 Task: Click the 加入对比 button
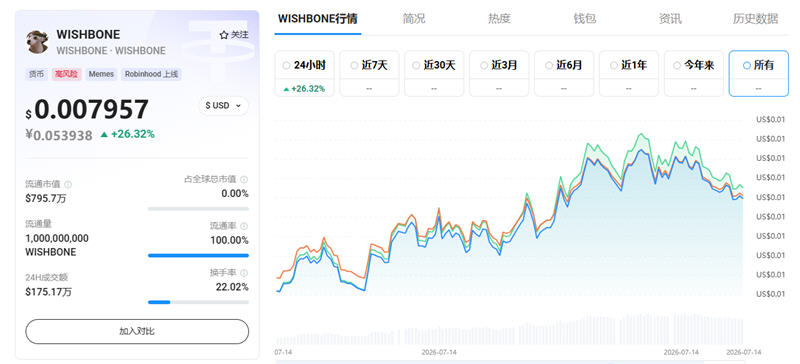[x=137, y=331]
